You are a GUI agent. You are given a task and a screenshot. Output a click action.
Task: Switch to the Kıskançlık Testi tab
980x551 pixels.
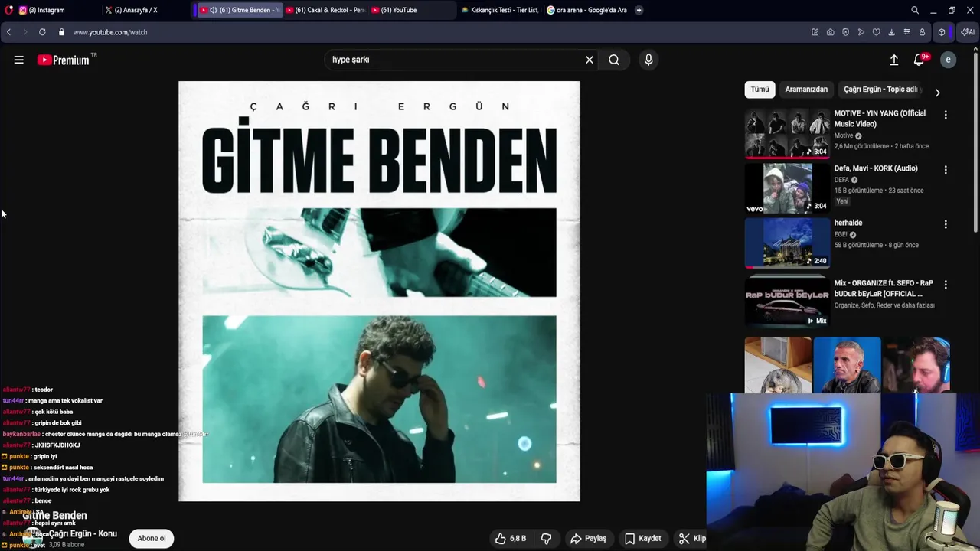point(499,10)
